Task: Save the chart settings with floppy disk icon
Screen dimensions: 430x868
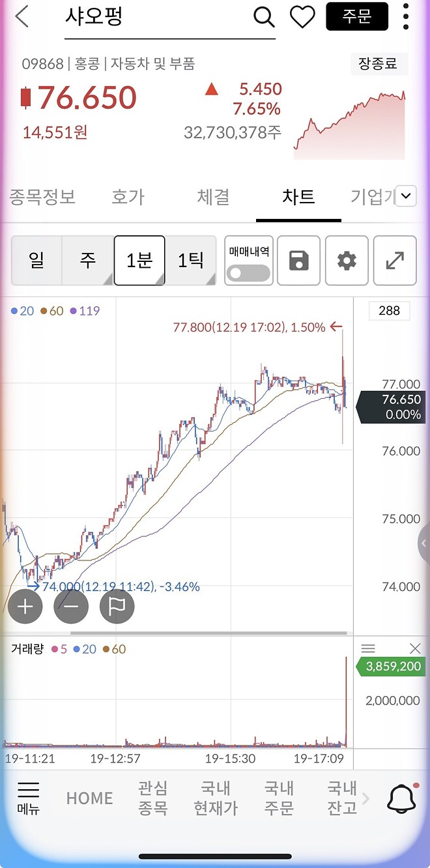Action: [298, 260]
